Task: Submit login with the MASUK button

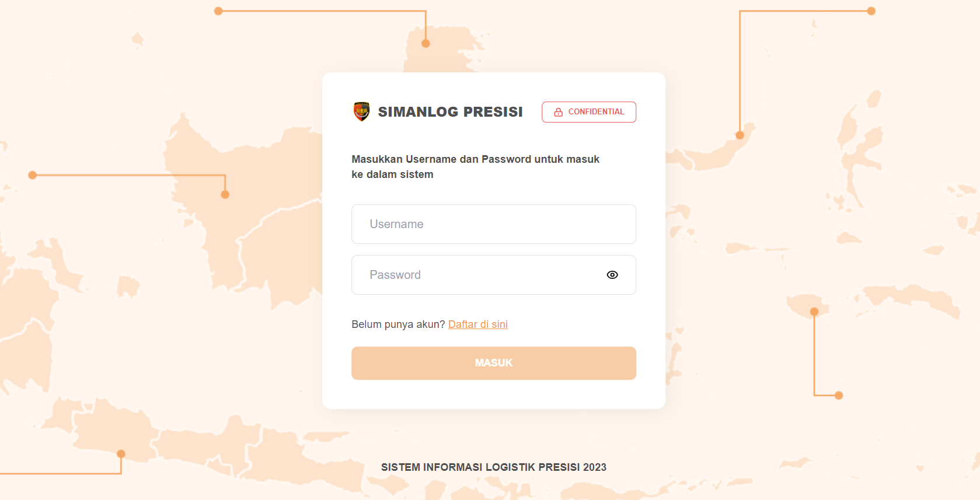Action: coord(494,363)
